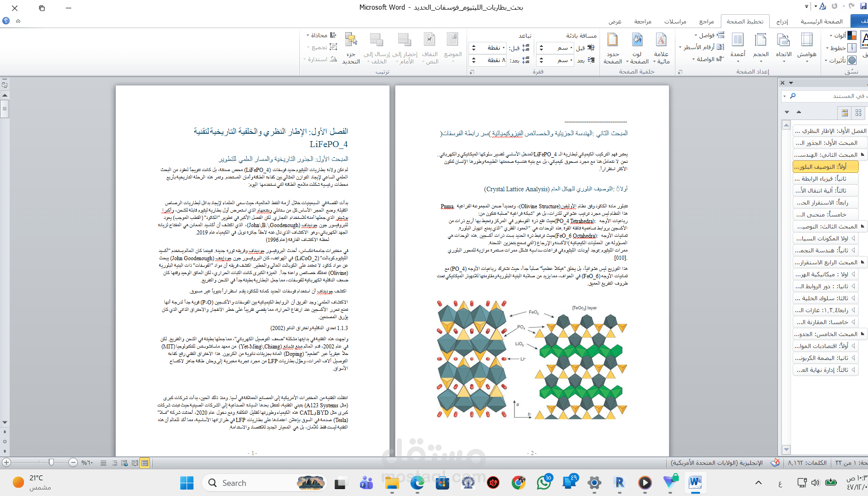Go to heading 'ثانياً: فيزياء الرابطة'
The width and height of the screenshot is (868, 496).
(x=826, y=179)
